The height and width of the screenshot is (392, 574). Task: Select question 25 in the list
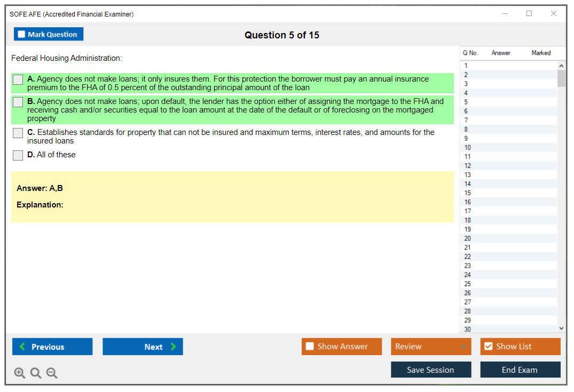point(468,284)
